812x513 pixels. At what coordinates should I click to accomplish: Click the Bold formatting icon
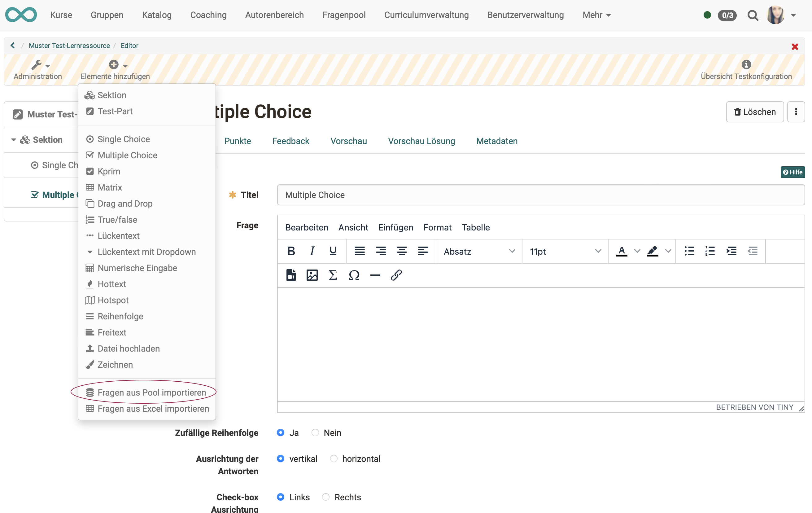tap(291, 251)
